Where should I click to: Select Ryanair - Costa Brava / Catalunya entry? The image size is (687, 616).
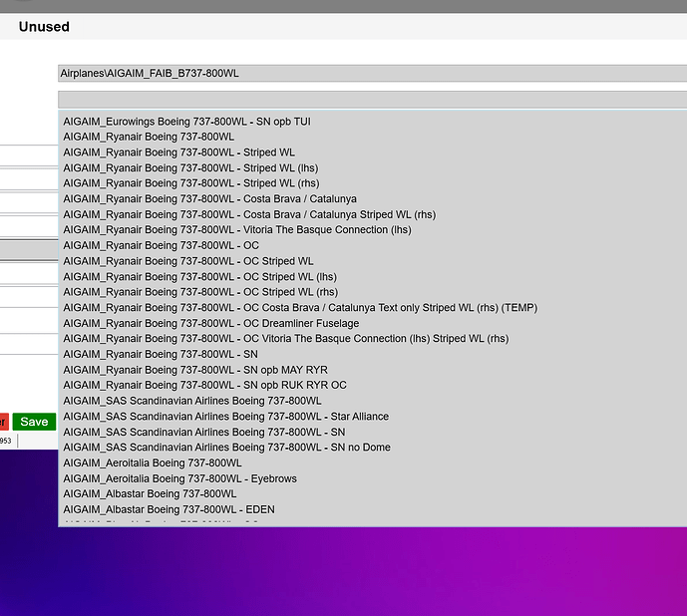point(209,199)
